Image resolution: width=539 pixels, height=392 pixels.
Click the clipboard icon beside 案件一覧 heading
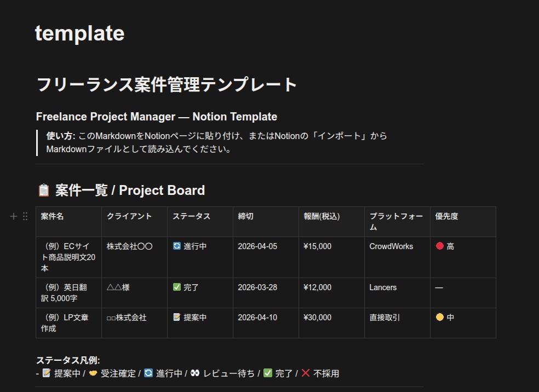click(x=42, y=190)
